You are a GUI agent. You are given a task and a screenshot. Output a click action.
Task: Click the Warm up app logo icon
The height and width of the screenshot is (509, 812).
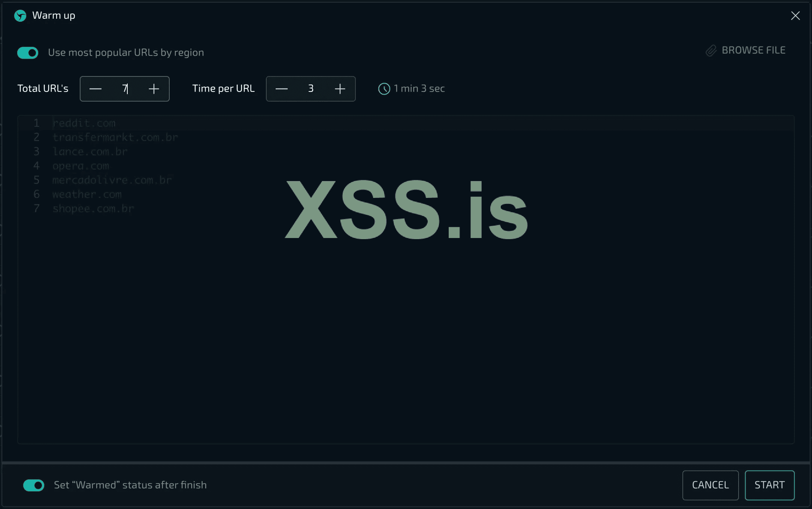pyautogui.click(x=20, y=16)
